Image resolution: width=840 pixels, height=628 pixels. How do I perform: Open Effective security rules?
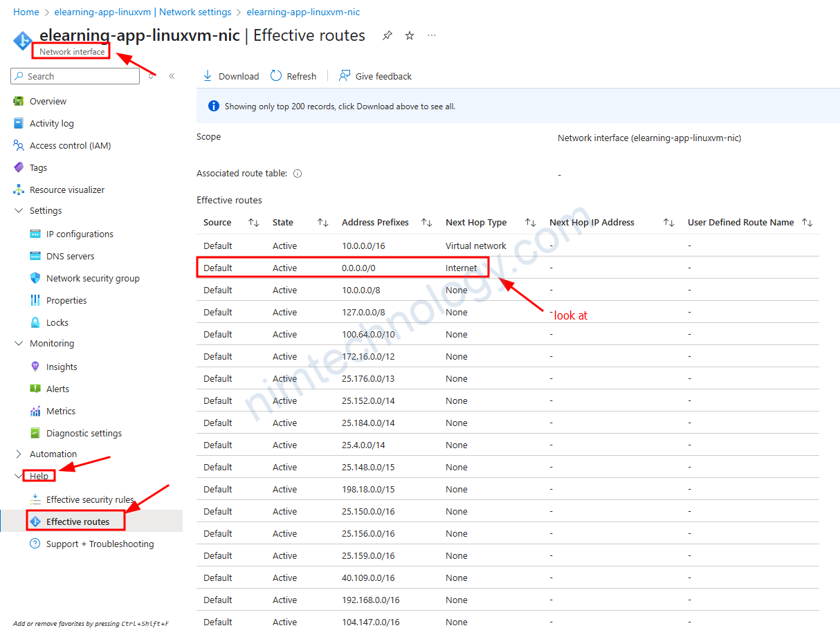point(91,499)
